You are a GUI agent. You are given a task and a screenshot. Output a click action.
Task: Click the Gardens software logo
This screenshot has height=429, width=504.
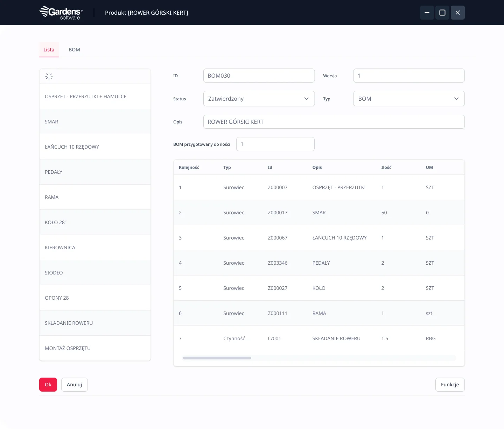tap(61, 13)
